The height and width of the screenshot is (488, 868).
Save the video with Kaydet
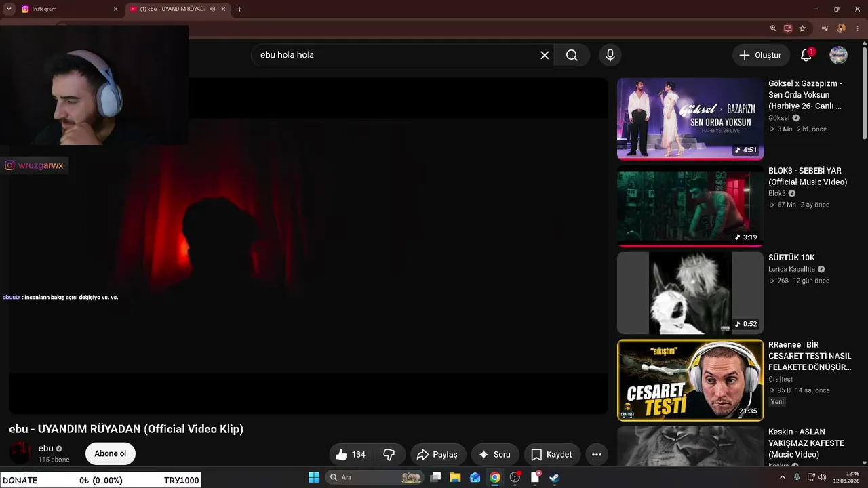pos(552,454)
